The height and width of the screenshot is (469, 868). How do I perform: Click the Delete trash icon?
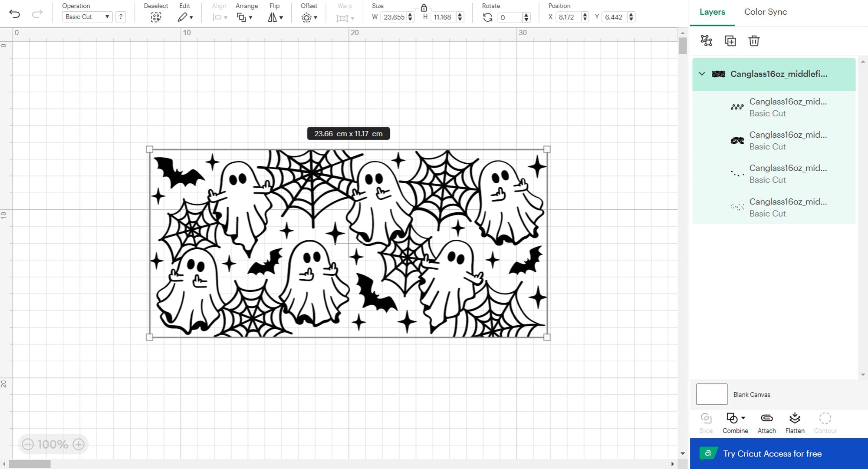(x=754, y=41)
